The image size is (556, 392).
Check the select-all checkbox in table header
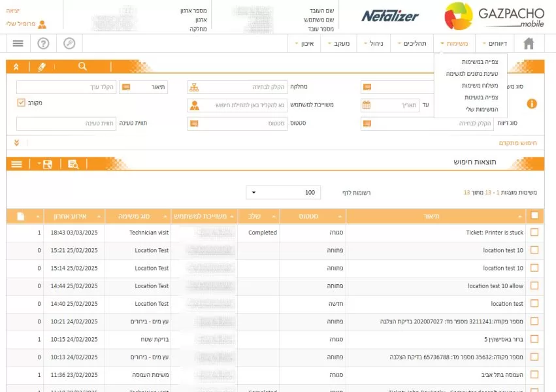[534, 216]
